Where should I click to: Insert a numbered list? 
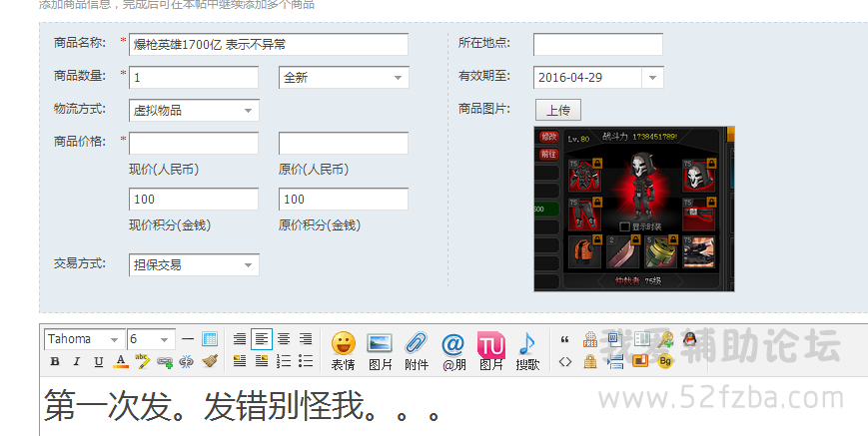click(284, 361)
